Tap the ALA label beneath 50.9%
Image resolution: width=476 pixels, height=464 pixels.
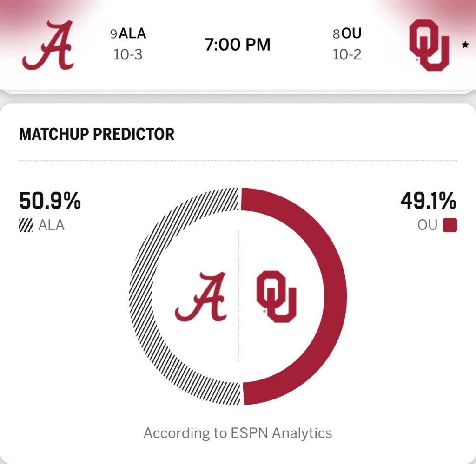click(x=51, y=225)
